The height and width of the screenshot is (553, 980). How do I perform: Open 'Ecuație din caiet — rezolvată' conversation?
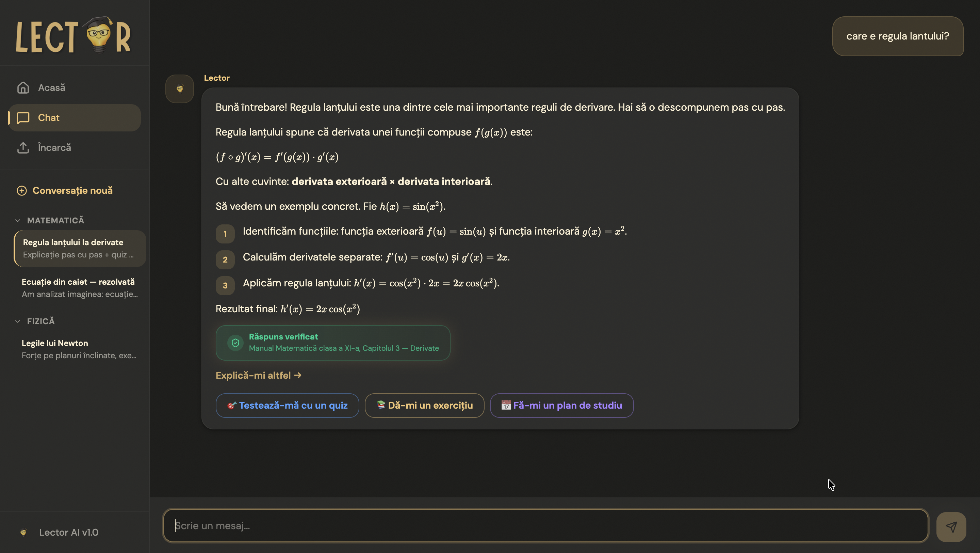click(80, 288)
